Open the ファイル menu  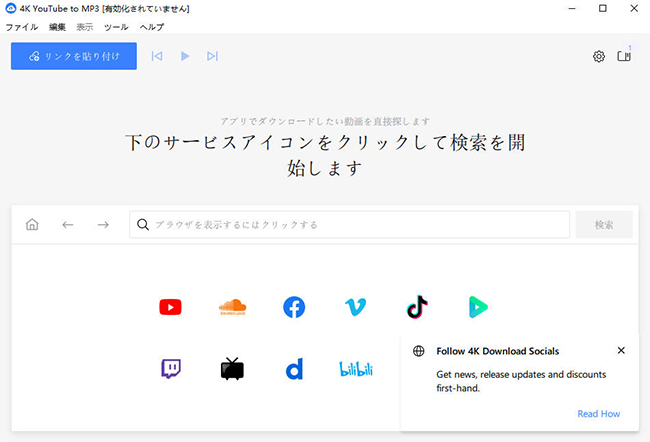[22, 27]
